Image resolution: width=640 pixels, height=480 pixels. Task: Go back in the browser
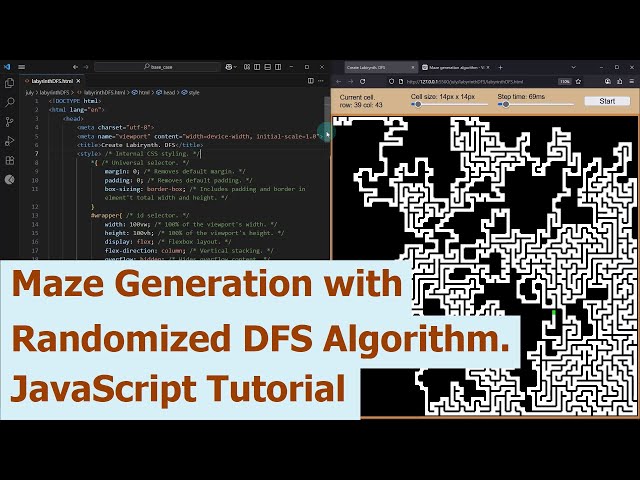click(339, 81)
